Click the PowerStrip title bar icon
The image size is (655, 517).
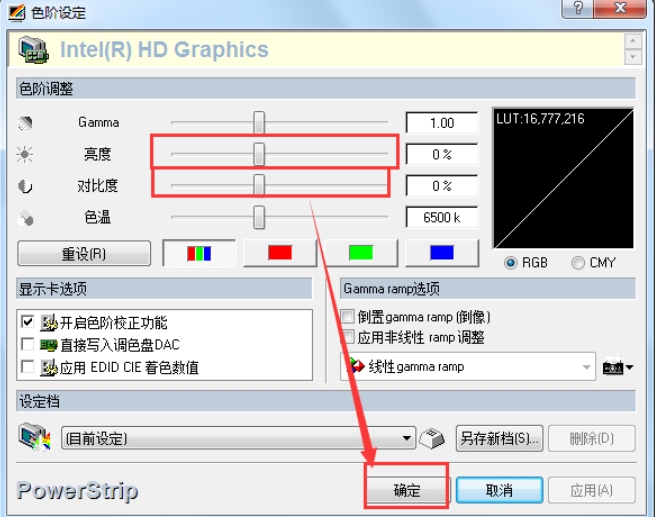[17, 12]
